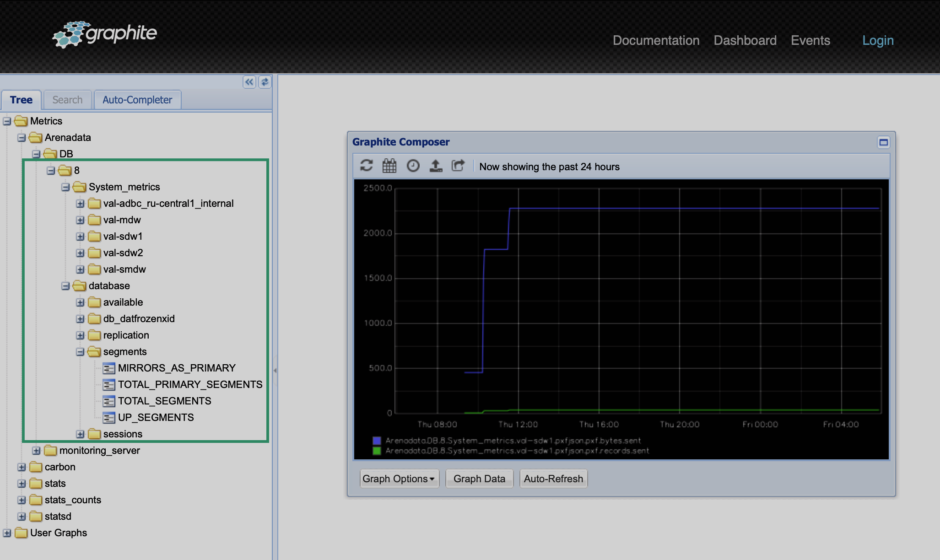Click the upload graph icon in composer
The width and height of the screenshot is (940, 560).
[436, 166]
